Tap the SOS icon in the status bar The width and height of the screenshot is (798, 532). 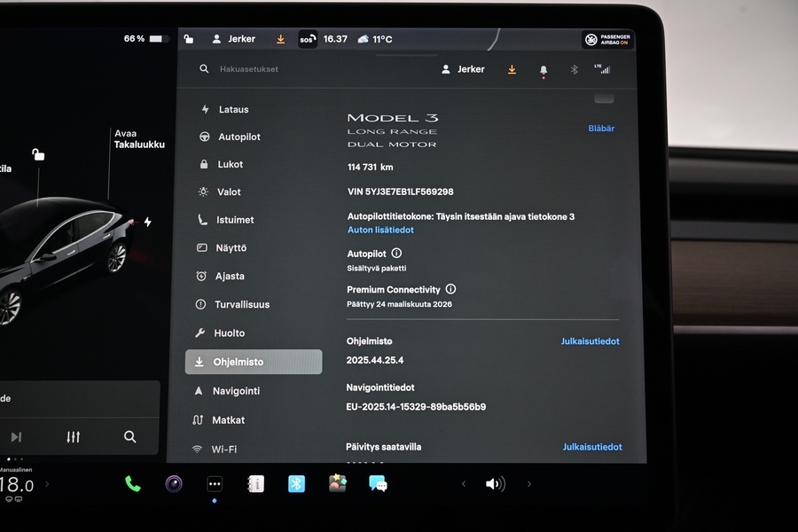pyautogui.click(x=307, y=38)
